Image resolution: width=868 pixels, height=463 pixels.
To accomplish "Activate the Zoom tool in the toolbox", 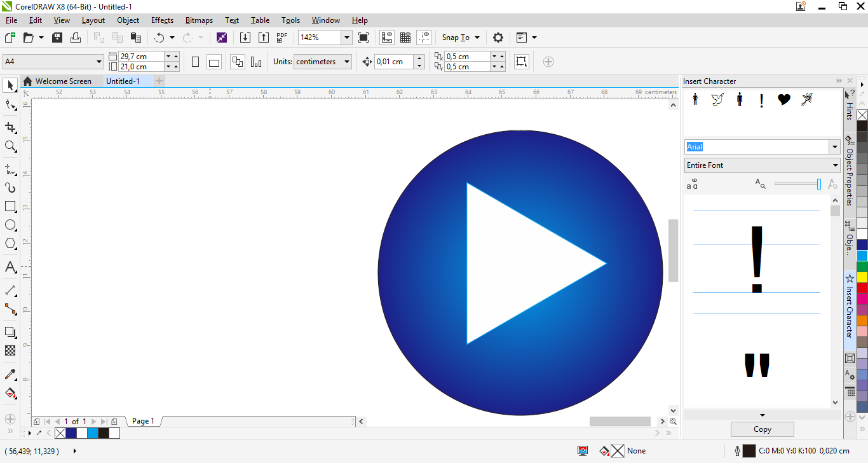I will pos(10,146).
